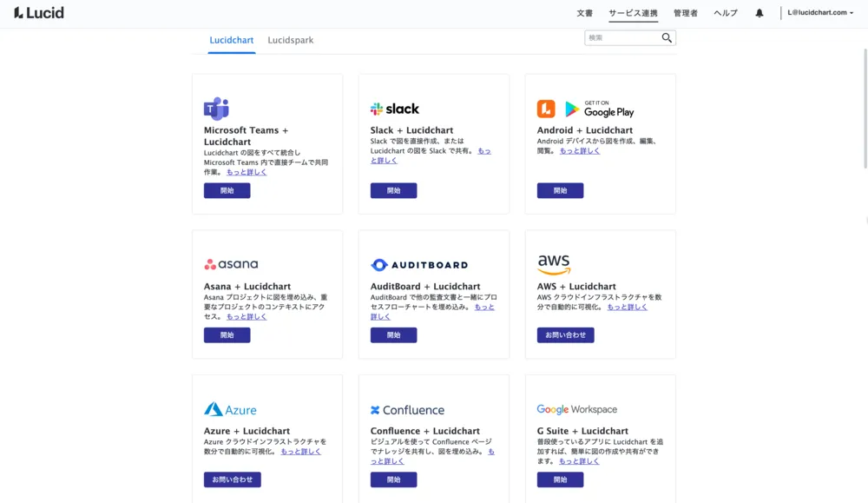Click the Slack logo
Image resolution: width=868 pixels, height=503 pixels.
395,109
